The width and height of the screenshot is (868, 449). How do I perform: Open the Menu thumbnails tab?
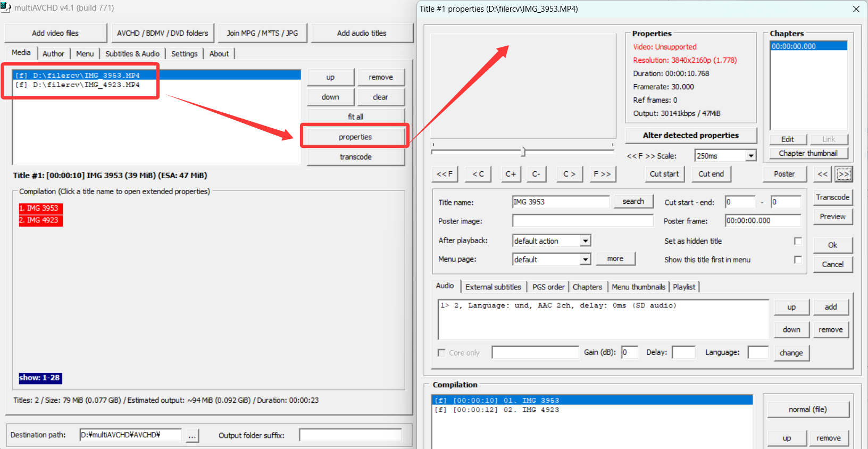(638, 287)
